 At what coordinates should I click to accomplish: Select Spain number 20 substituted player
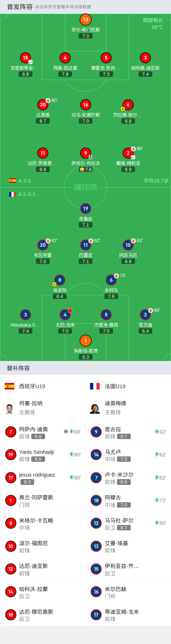(43, 105)
